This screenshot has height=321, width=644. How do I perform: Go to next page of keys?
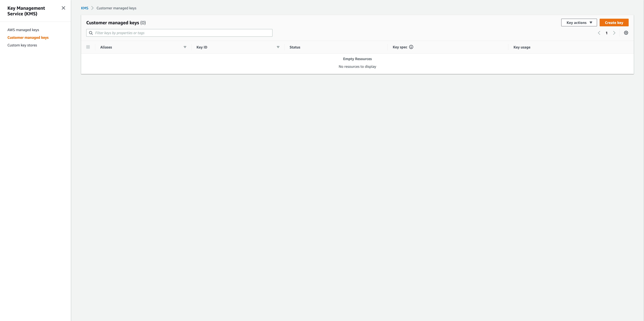click(614, 33)
